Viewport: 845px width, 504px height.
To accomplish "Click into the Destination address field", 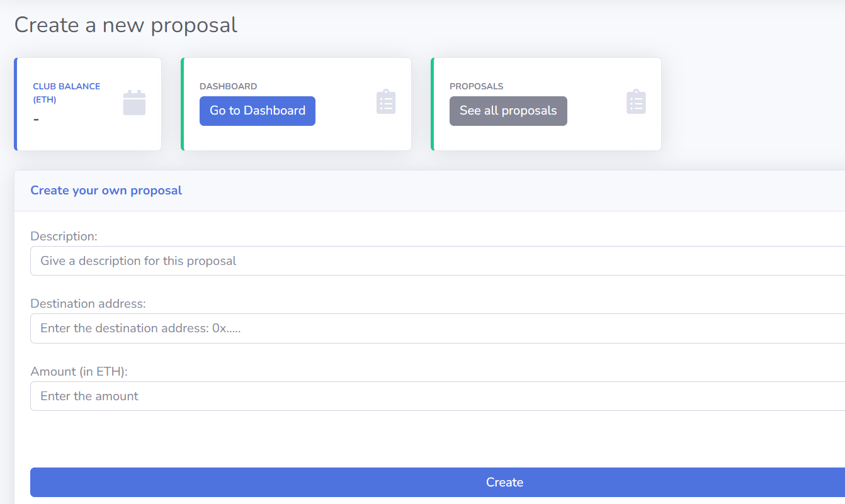I will 438,328.
